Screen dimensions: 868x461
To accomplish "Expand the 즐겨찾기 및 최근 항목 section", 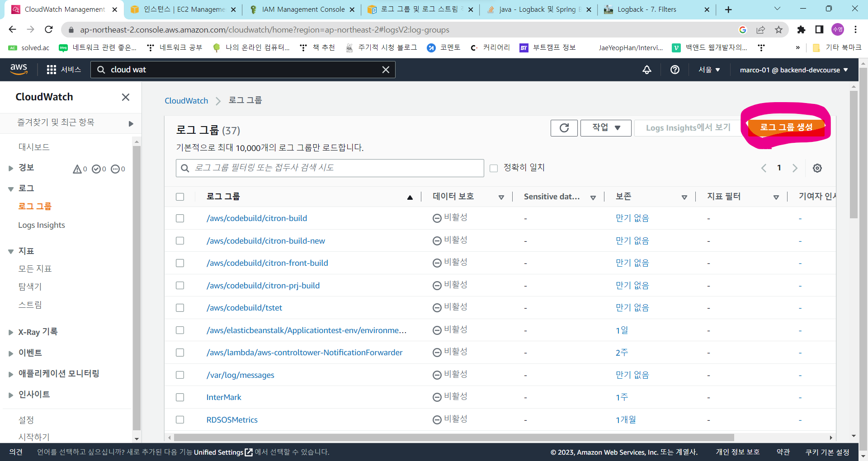I will (131, 123).
